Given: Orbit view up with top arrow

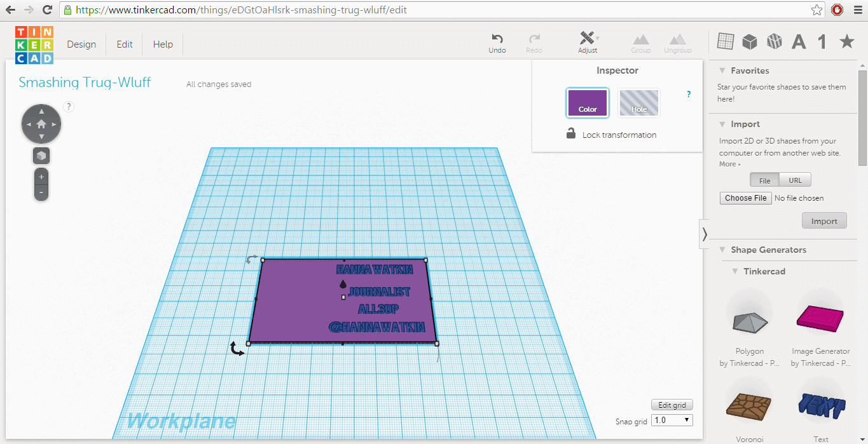Looking at the screenshot, I should (x=41, y=112).
